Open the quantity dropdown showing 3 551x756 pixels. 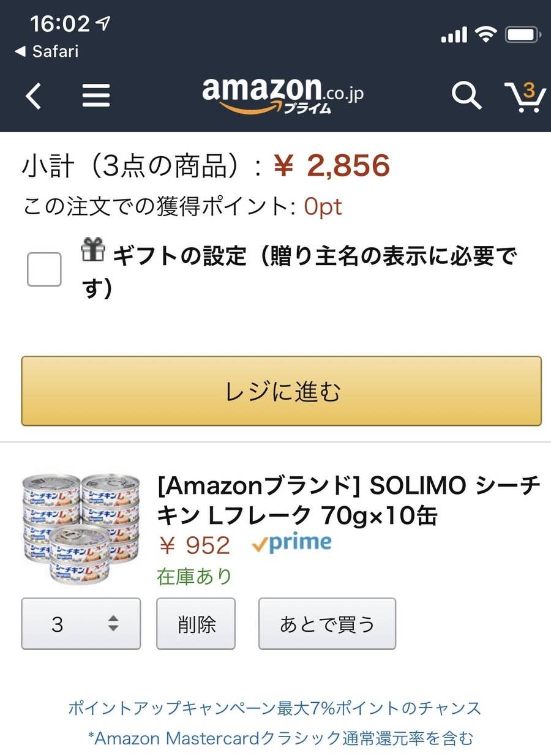[80, 623]
